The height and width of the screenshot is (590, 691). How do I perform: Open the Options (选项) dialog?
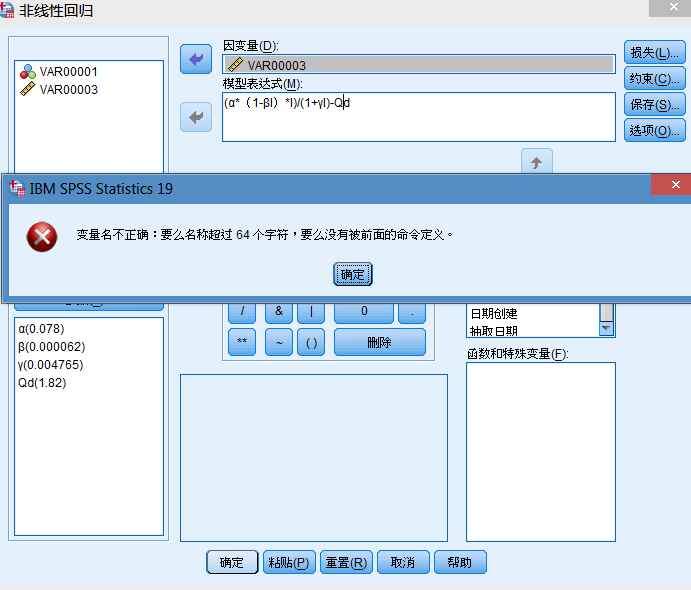[x=655, y=130]
